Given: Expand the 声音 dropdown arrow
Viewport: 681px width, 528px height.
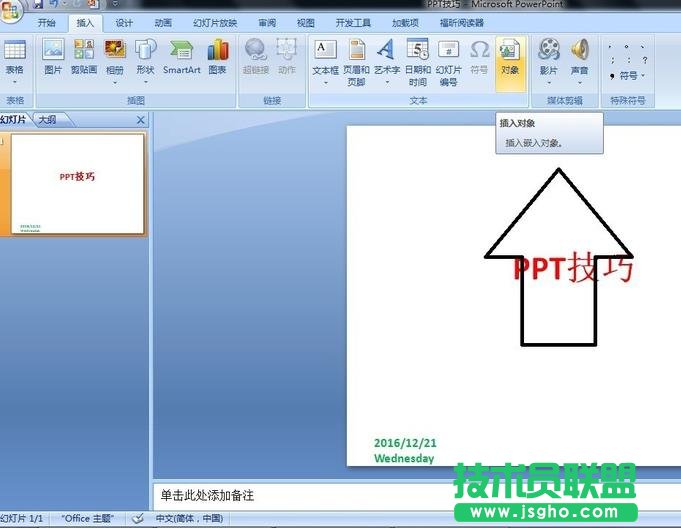Looking at the screenshot, I should [579, 82].
